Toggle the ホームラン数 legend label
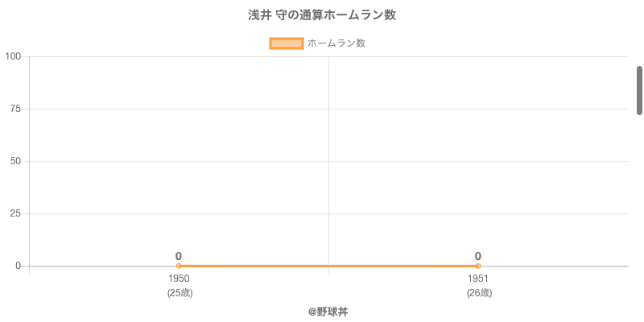This screenshot has width=644, height=322. [336, 43]
